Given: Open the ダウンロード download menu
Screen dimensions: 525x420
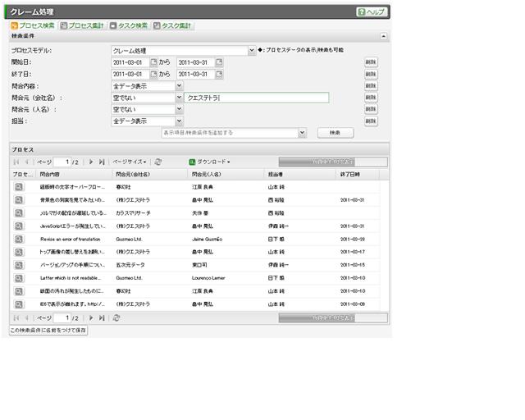Looking at the screenshot, I should (210, 162).
